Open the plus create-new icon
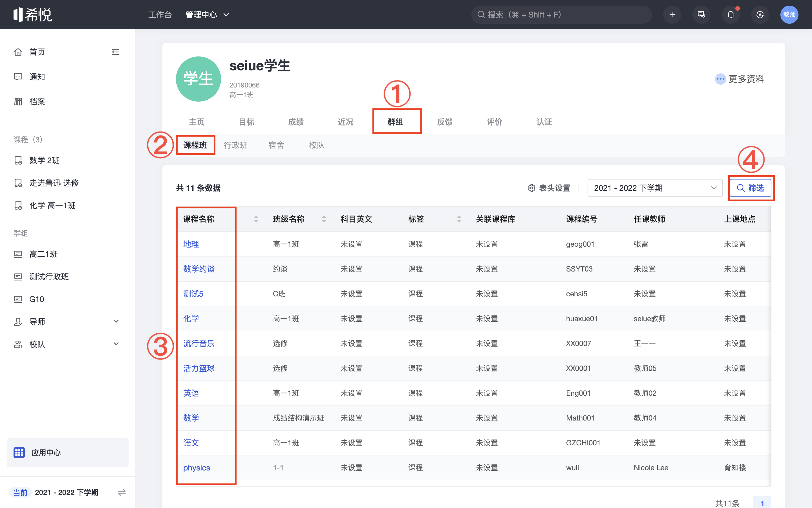 (672, 15)
